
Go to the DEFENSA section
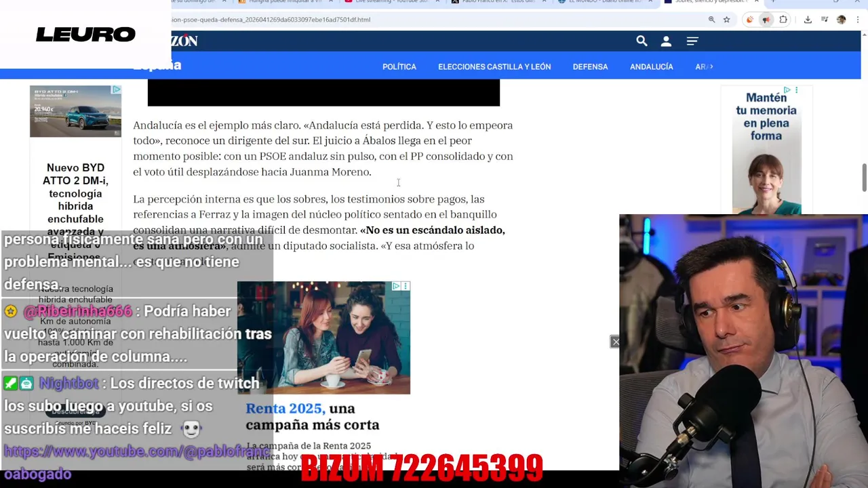[590, 66]
